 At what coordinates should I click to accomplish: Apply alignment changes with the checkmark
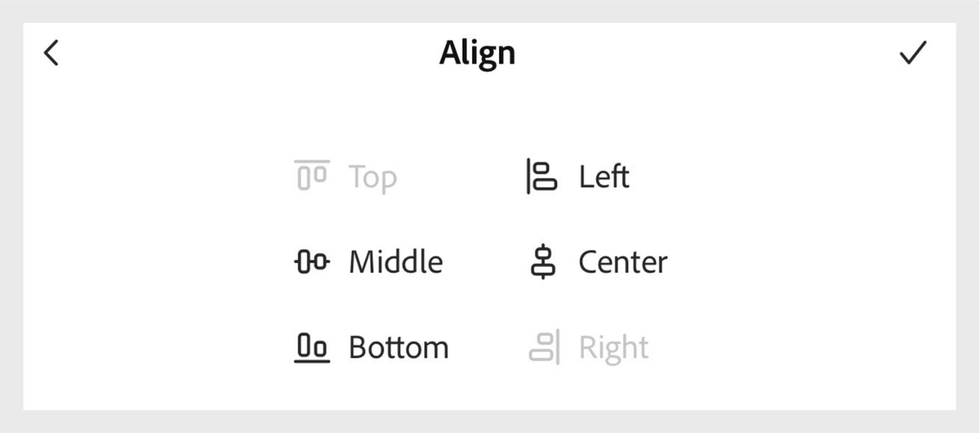(913, 52)
